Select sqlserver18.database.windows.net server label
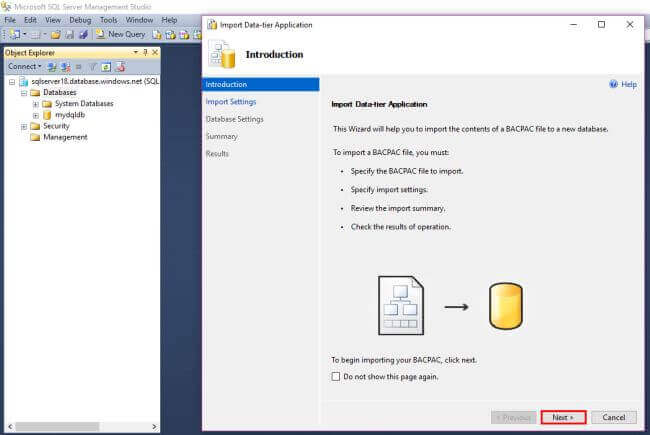Viewport: 650px width, 435px height. 95,81
